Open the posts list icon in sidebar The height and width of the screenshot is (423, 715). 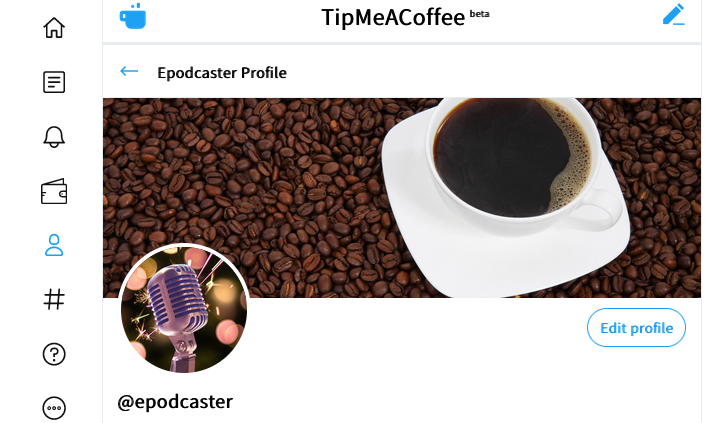(54, 82)
